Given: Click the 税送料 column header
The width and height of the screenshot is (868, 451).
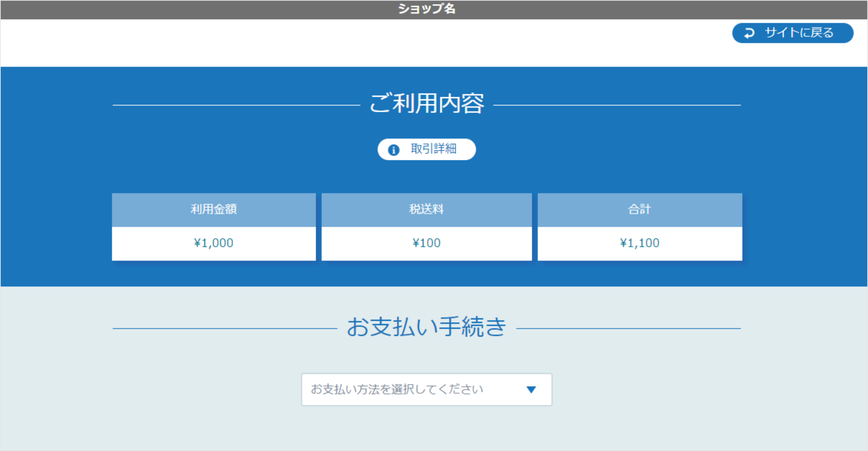Looking at the screenshot, I should [427, 210].
